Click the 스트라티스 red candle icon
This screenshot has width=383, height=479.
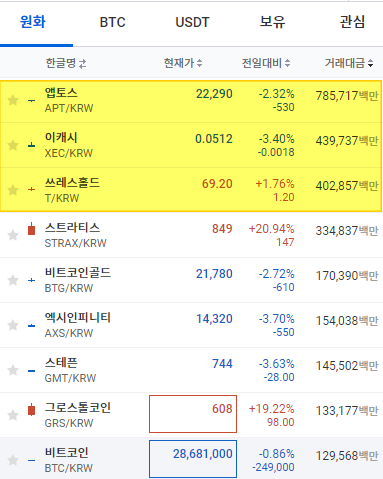pos(32,229)
